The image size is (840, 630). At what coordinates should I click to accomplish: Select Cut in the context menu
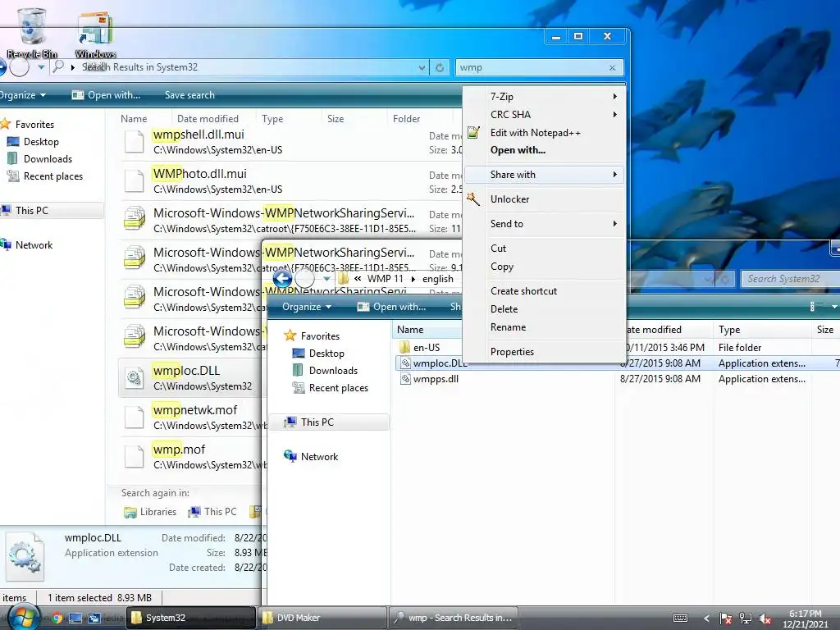[x=545, y=249]
